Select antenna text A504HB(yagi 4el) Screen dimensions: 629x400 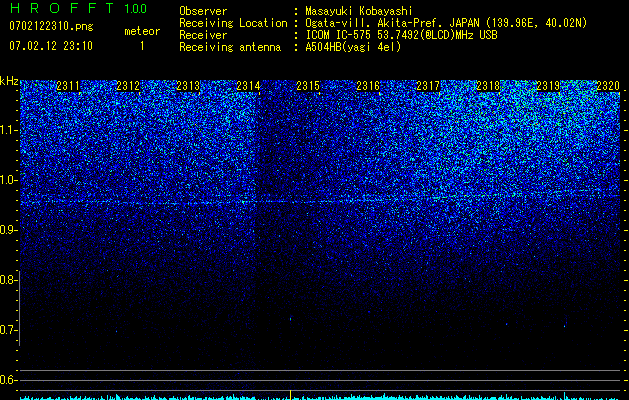[353, 47]
